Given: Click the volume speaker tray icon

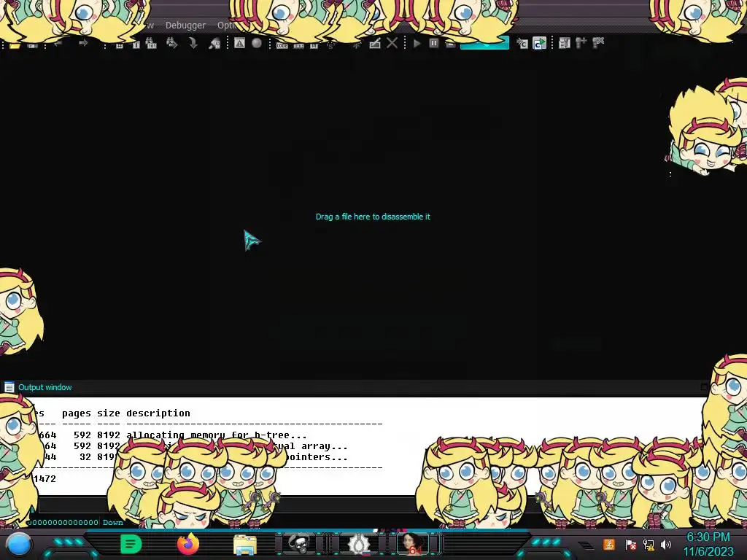Looking at the screenshot, I should pyautogui.click(x=666, y=544).
